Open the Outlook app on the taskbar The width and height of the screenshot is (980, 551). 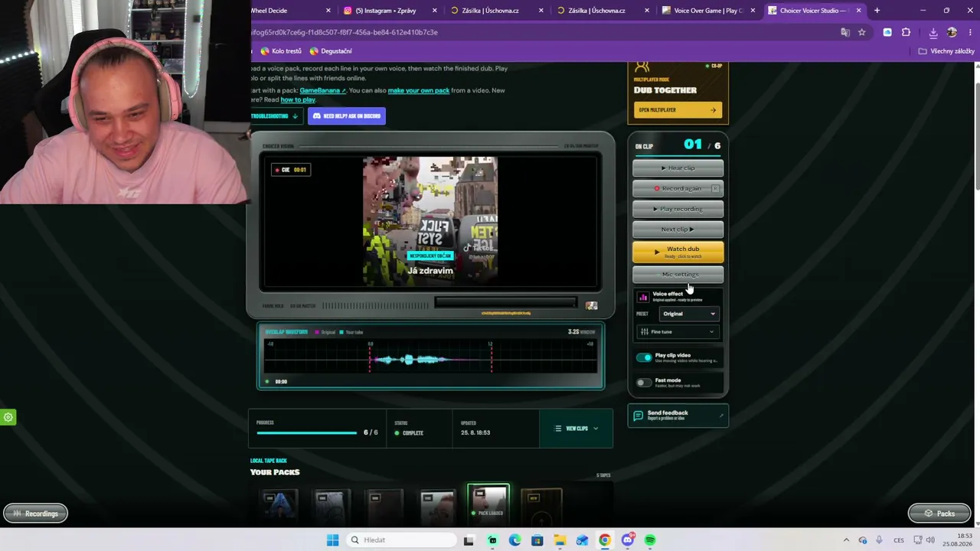click(x=583, y=540)
